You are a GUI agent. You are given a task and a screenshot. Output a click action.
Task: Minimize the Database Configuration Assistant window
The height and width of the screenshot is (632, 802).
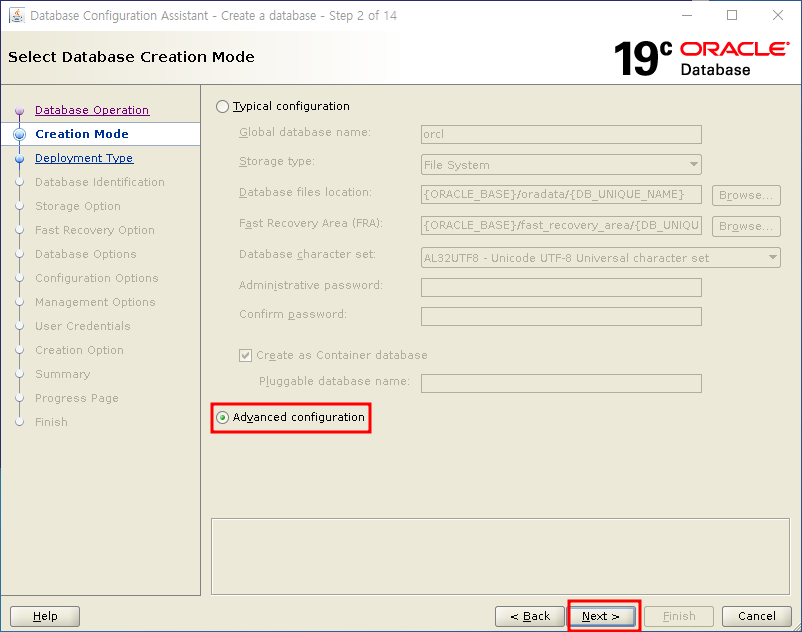coord(687,15)
